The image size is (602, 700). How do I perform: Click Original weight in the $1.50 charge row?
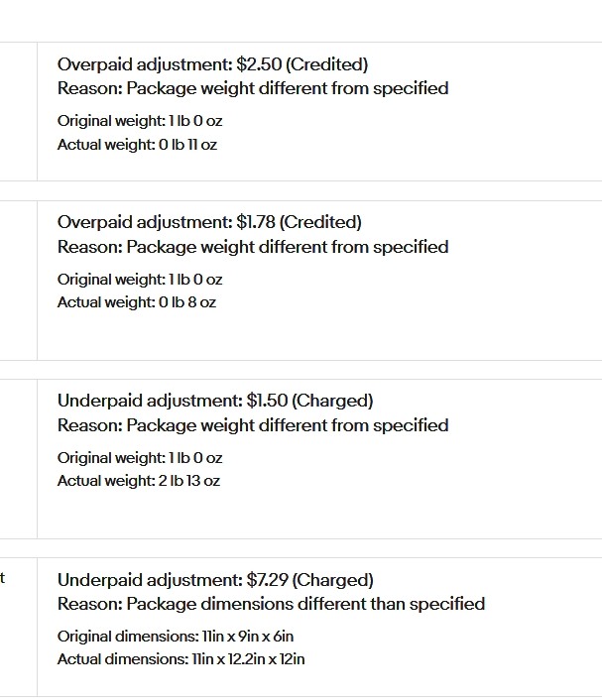coord(140,458)
